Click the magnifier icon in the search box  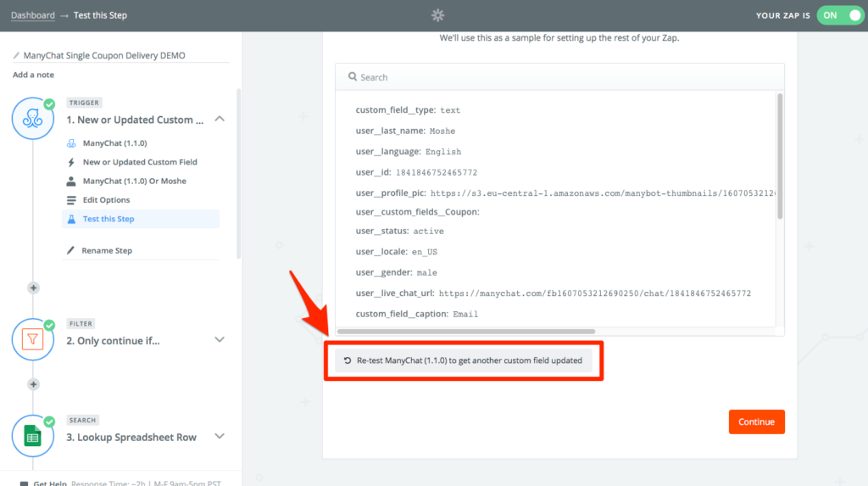click(353, 76)
